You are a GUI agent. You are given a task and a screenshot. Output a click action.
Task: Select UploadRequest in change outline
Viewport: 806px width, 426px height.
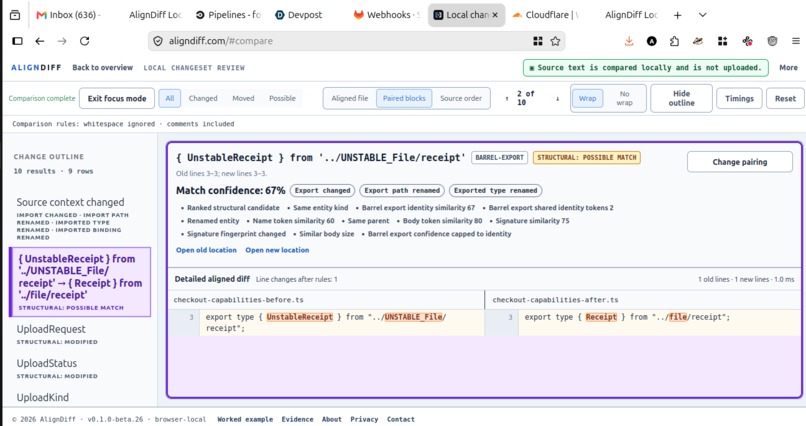tap(80, 334)
